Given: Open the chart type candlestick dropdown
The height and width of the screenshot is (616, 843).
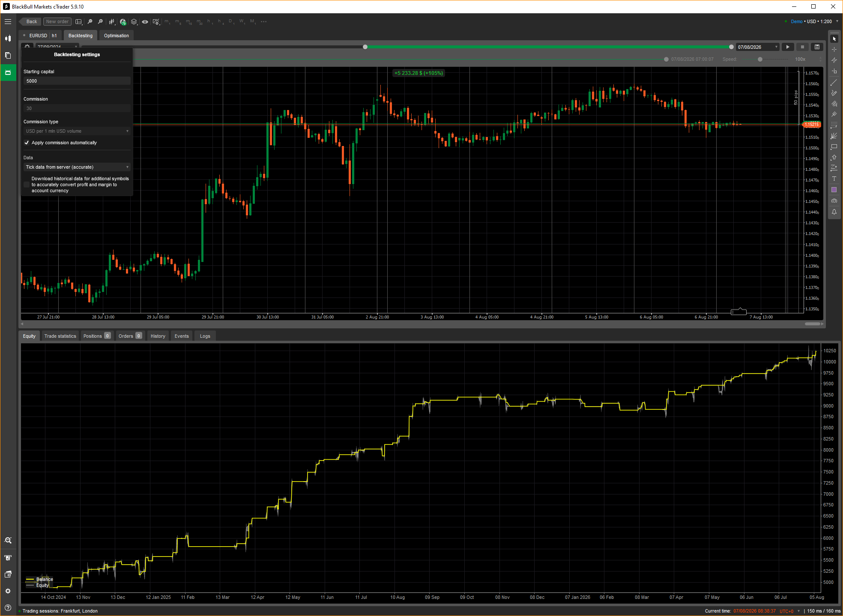Looking at the screenshot, I should 112,22.
